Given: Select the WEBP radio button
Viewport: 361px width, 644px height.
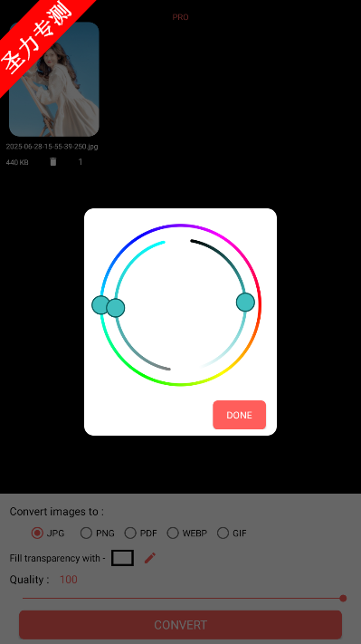Looking at the screenshot, I should tap(173, 533).
